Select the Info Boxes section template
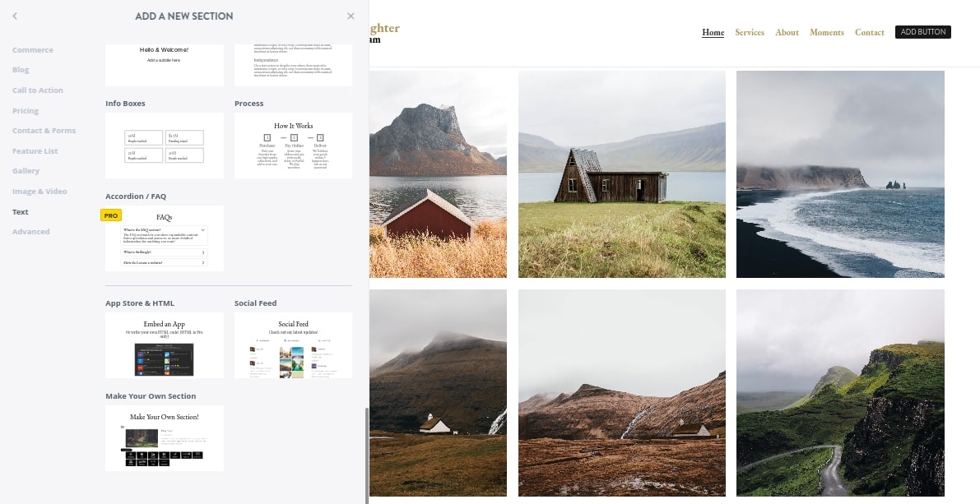 pyautogui.click(x=164, y=146)
